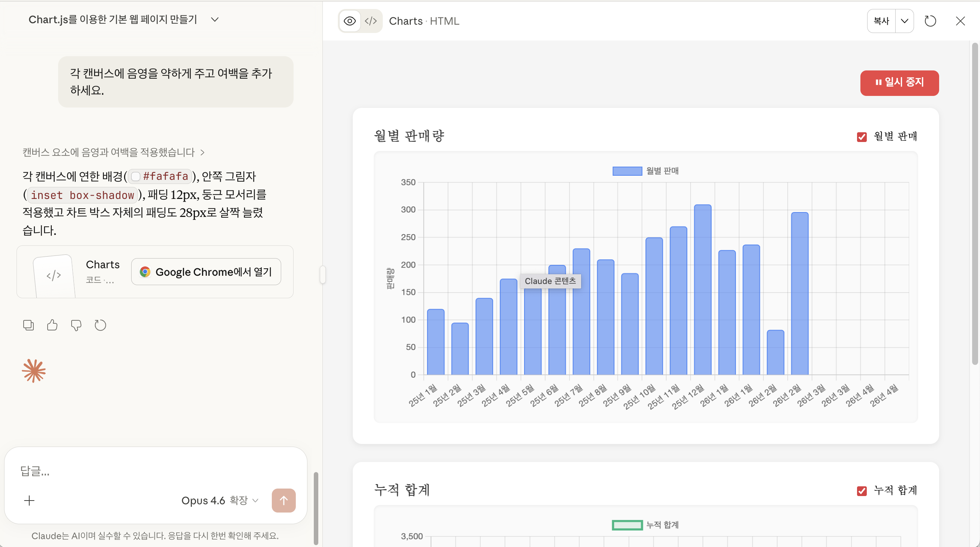Viewport: 980px width, 547px height.
Task: Open the 복사 dropdown arrow
Action: 904,21
